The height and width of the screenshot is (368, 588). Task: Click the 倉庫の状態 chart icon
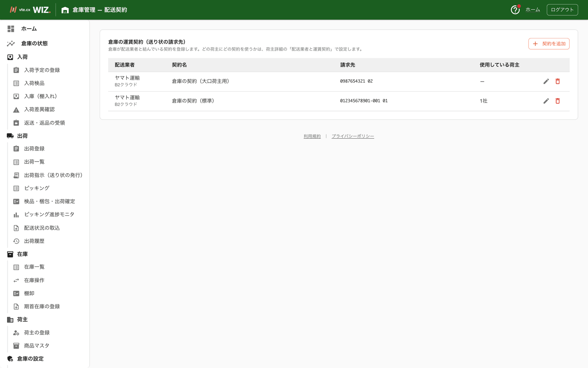(11, 43)
